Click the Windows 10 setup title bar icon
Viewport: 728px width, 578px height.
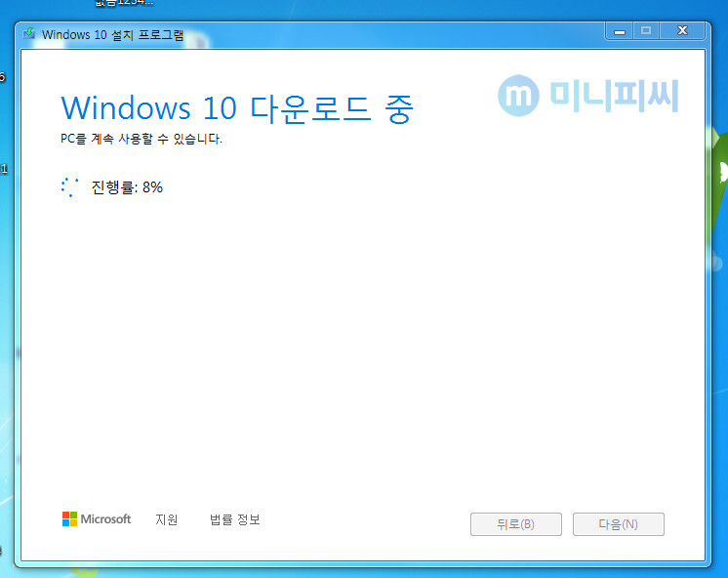coord(30,33)
